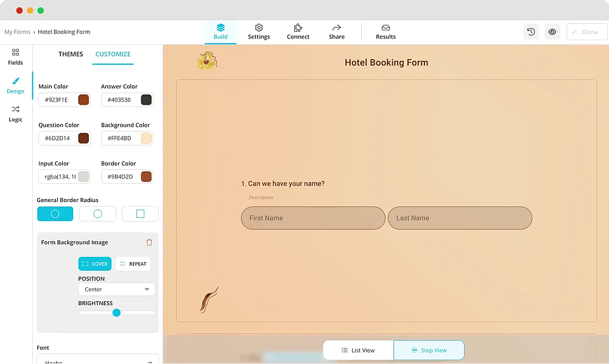Click the Background Color swatch
The height and width of the screenshot is (364, 609).
(146, 138)
